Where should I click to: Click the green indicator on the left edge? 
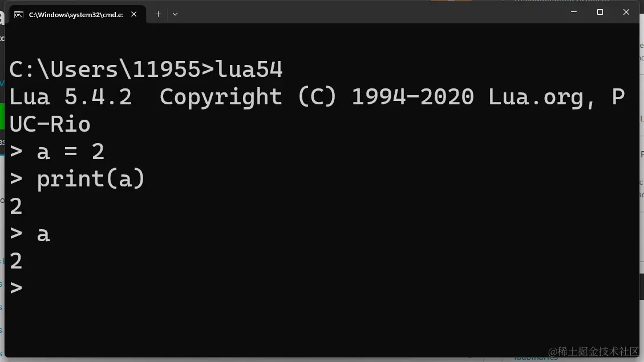(x=2, y=114)
